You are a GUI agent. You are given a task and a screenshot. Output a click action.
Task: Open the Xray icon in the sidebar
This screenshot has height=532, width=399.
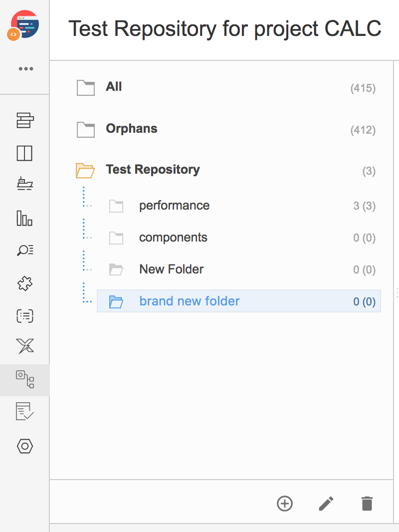[25, 346]
